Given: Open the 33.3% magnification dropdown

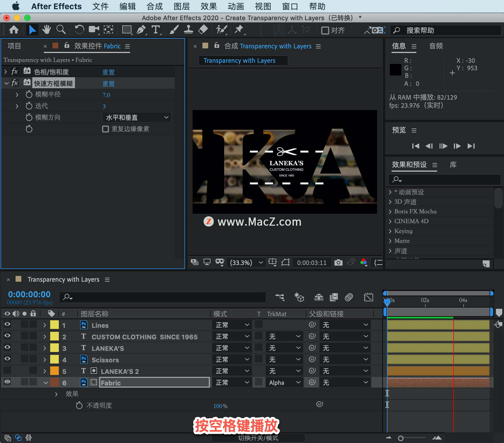Looking at the screenshot, I should [246, 262].
